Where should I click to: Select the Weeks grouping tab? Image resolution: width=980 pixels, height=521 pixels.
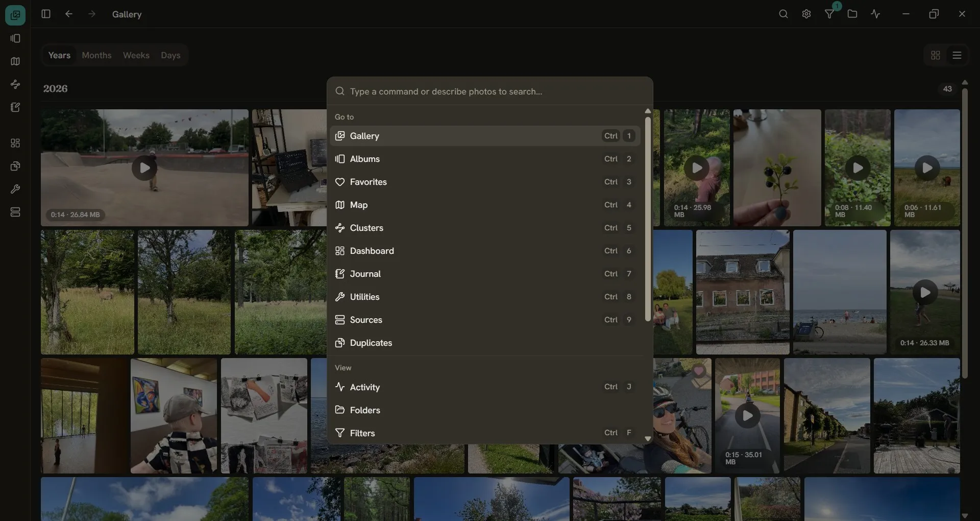[136, 56]
